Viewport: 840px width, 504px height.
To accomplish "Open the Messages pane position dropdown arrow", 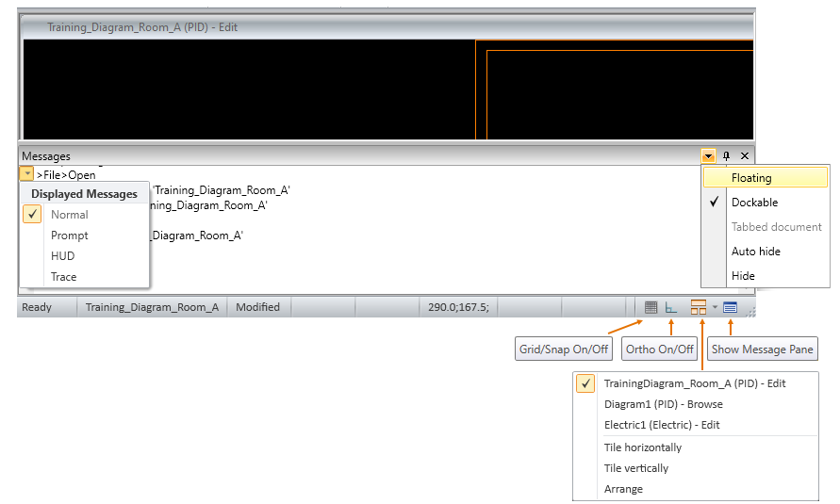I will click(x=708, y=156).
